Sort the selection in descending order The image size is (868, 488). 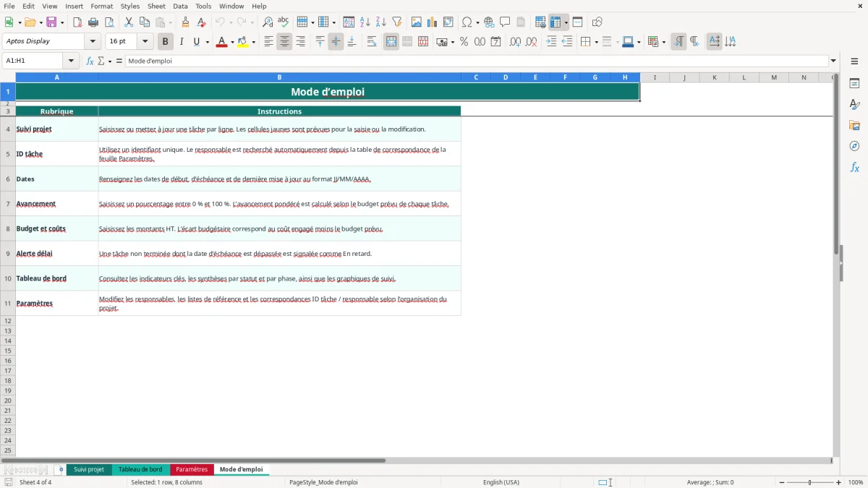pos(380,22)
